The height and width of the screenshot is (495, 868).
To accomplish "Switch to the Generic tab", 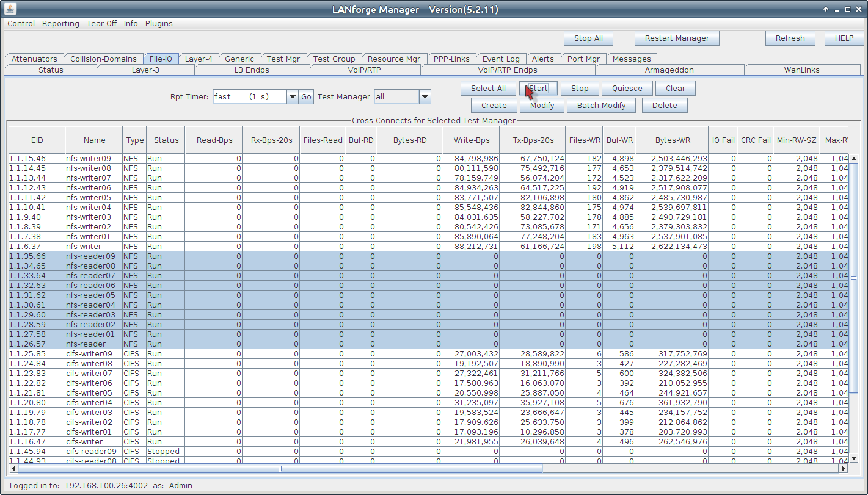I will coord(239,59).
